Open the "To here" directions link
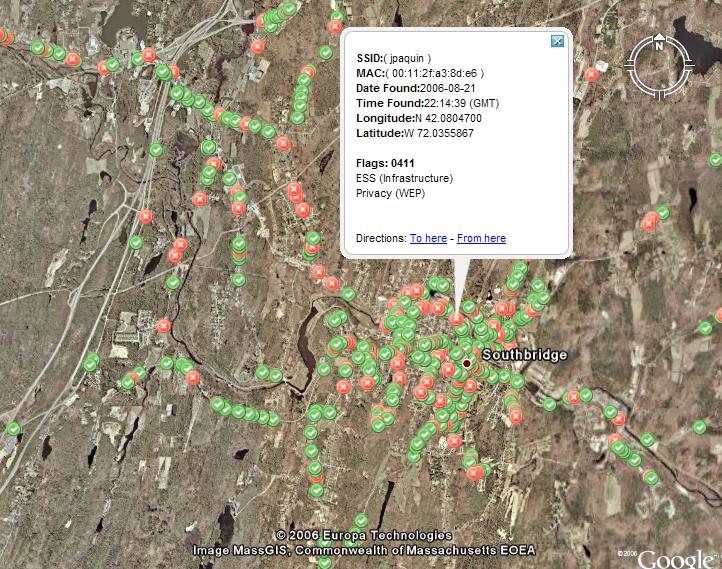Viewport: 722px width, 569px height. point(428,238)
